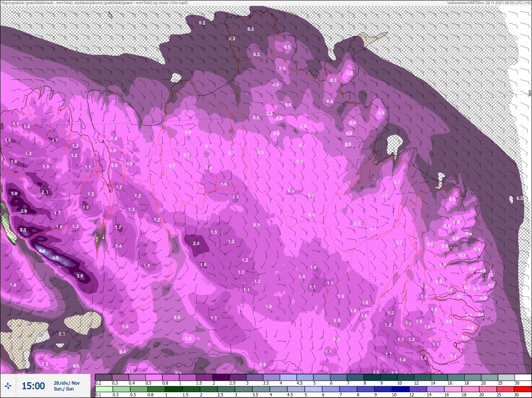Click the 3.9 precipitation value on map
This screenshot has height=398, width=532.
click(x=55, y=258)
